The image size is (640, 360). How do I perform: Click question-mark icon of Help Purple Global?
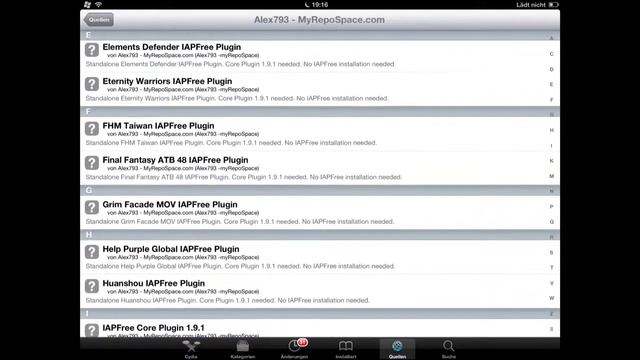click(x=92, y=252)
